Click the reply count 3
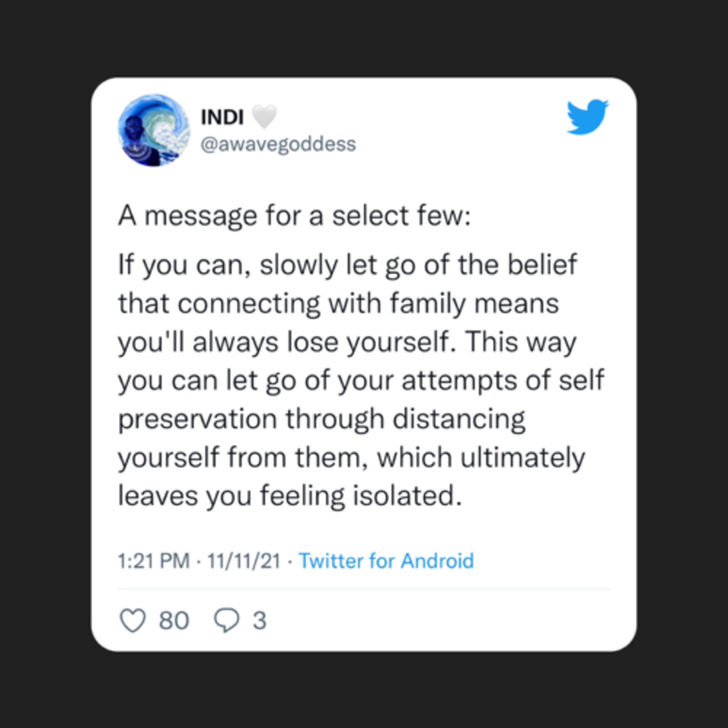Image resolution: width=728 pixels, height=728 pixels. 259,620
